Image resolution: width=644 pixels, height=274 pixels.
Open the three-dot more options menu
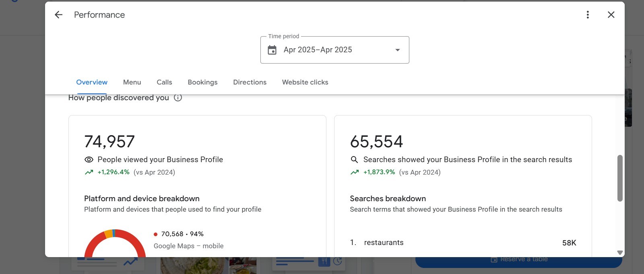tap(588, 15)
